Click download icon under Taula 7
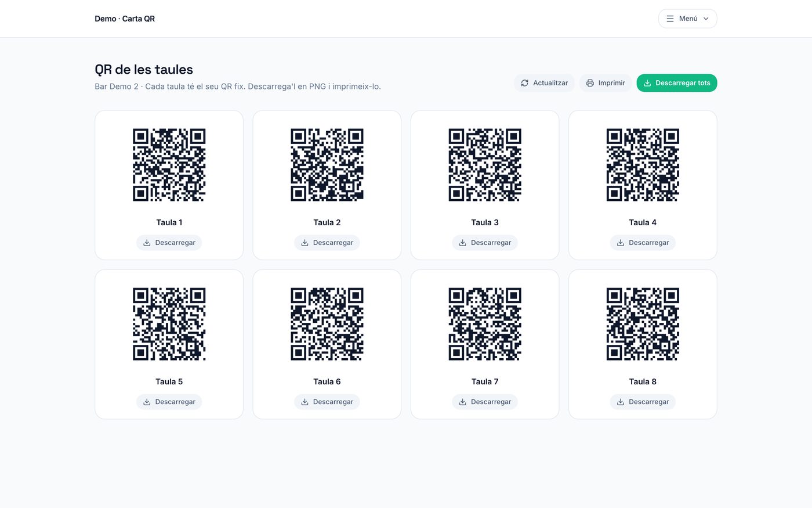Viewport: 812px width, 508px height. pos(462,402)
